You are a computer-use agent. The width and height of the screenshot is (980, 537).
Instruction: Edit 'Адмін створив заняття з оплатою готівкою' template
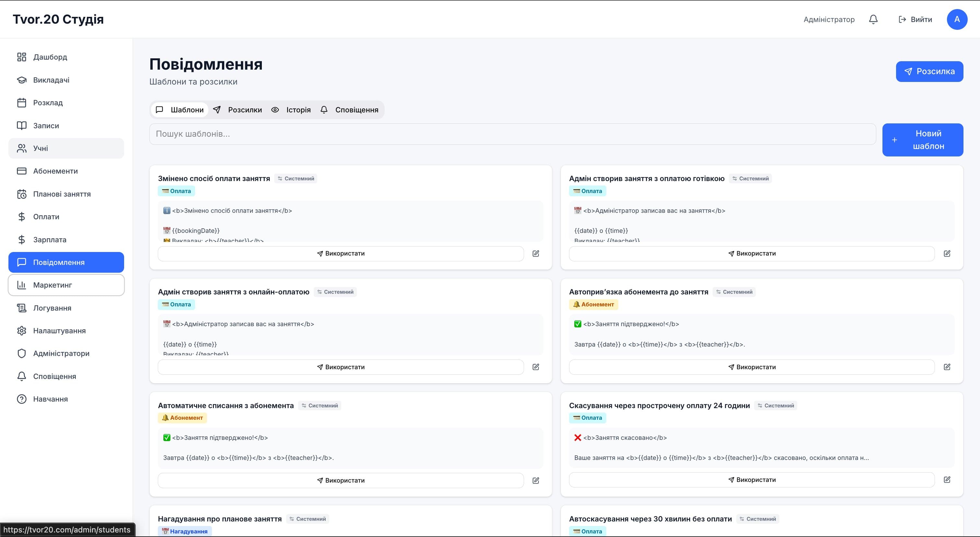tap(947, 254)
